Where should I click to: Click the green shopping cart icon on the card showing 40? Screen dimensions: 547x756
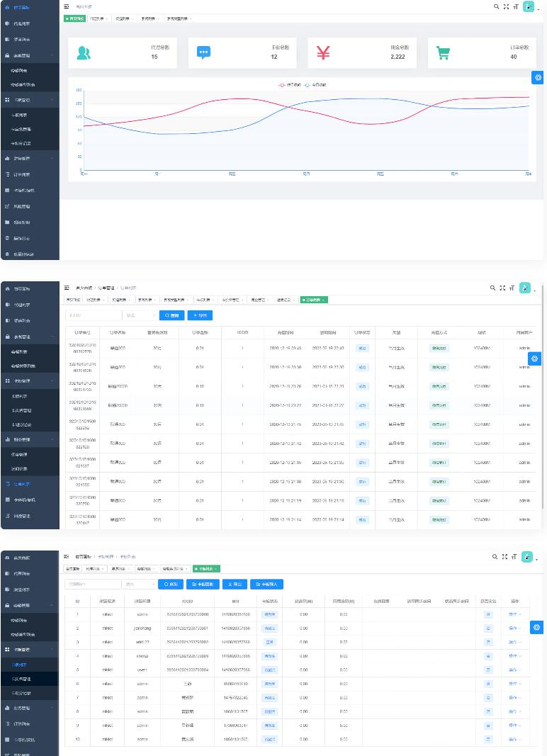coord(443,52)
